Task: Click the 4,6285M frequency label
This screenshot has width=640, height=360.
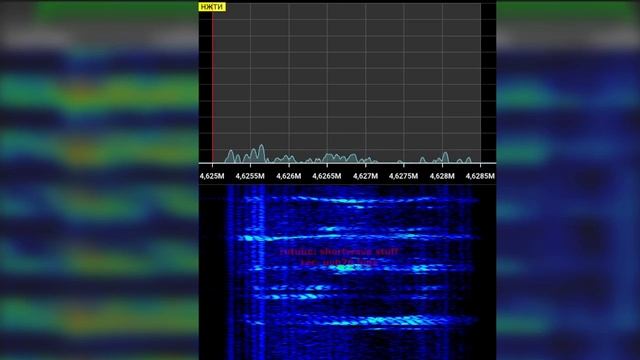Action: coord(480,176)
